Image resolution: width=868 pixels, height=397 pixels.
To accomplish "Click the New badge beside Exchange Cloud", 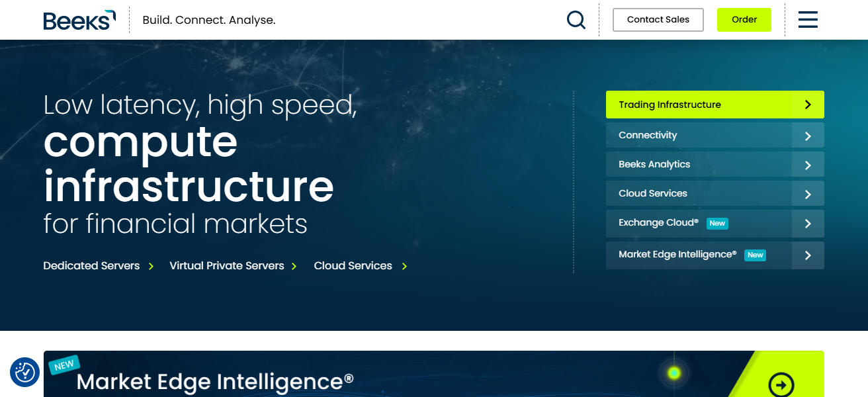I will tap(717, 223).
